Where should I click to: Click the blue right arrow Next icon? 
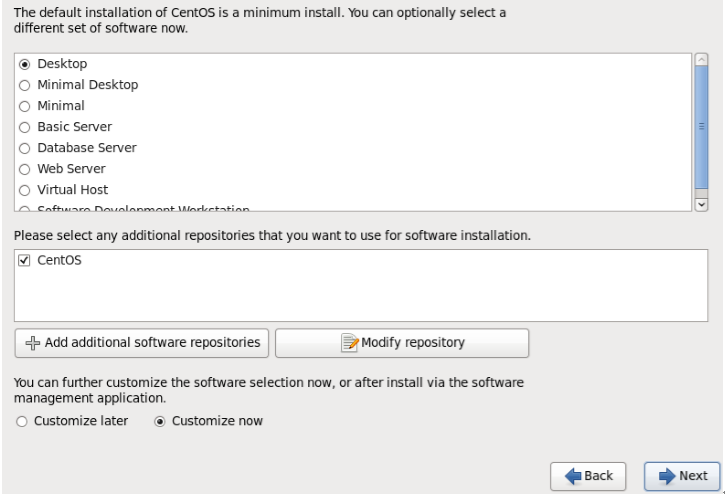tap(667, 476)
